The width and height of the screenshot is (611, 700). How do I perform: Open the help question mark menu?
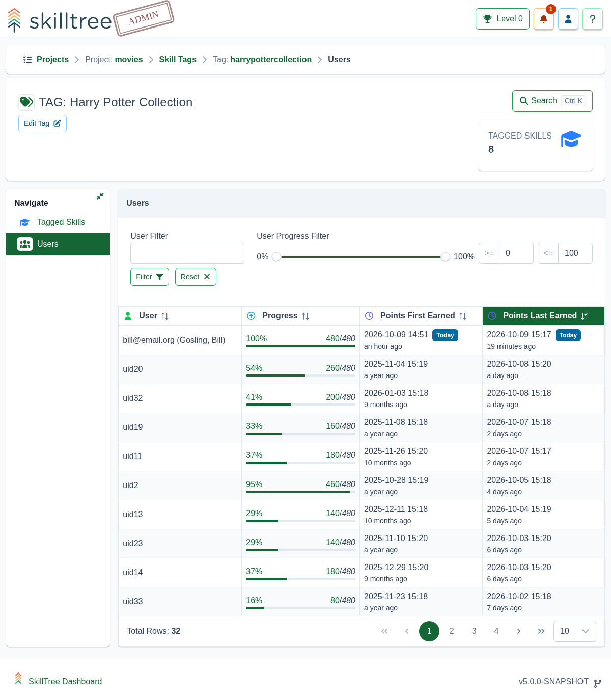[x=593, y=19]
